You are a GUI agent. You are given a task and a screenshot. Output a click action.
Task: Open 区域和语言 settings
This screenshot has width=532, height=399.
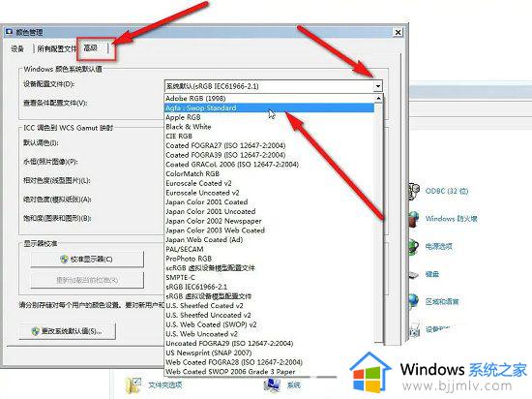(x=442, y=301)
